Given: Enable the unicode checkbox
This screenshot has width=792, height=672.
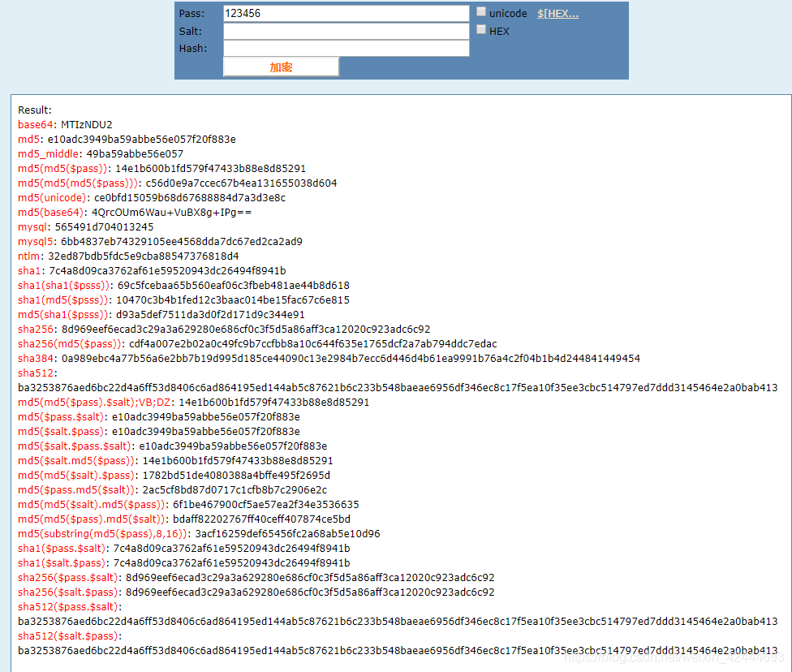Looking at the screenshot, I should (x=481, y=11).
